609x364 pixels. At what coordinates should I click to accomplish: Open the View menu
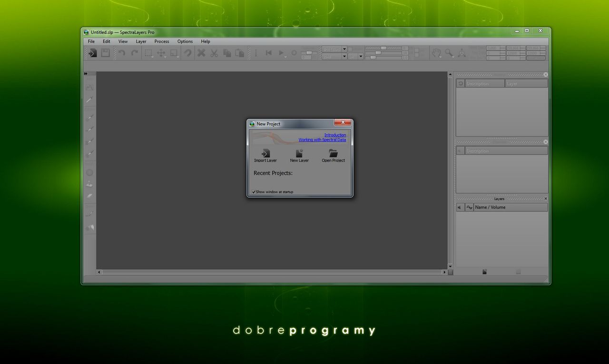point(123,41)
